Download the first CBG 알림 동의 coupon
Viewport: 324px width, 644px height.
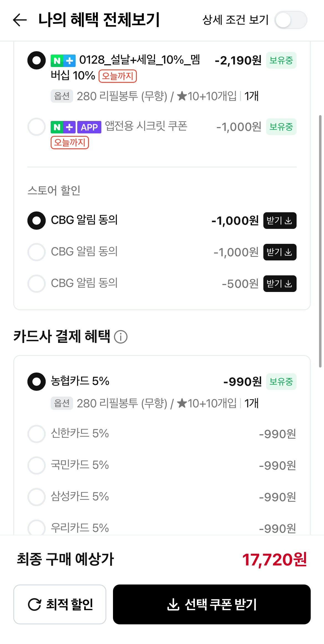pos(280,221)
